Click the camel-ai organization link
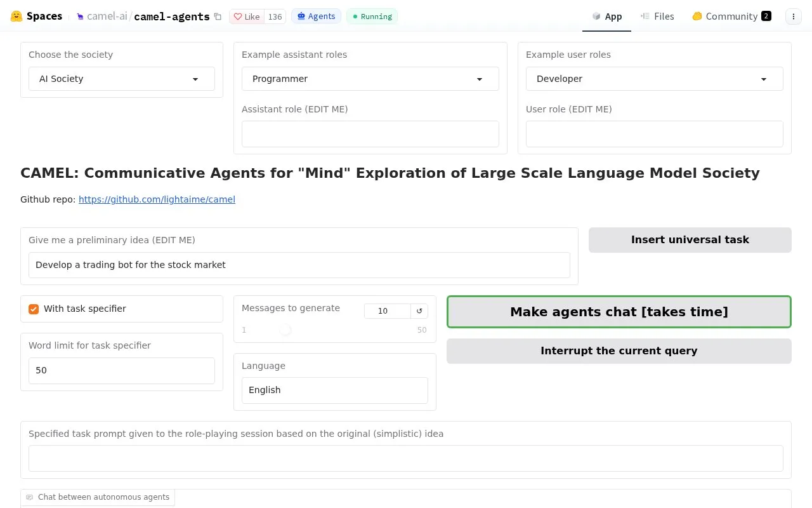Screen dimensions: 812x508 tap(107, 17)
